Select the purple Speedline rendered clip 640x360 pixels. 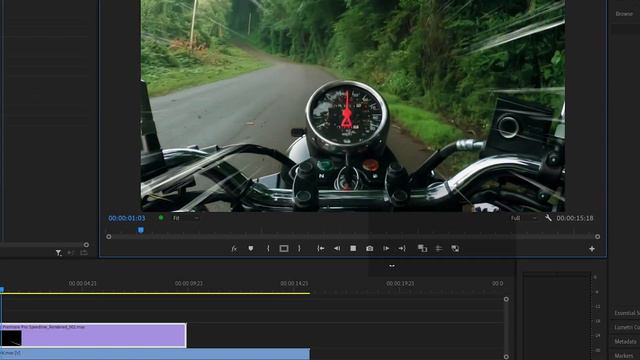coord(93,335)
